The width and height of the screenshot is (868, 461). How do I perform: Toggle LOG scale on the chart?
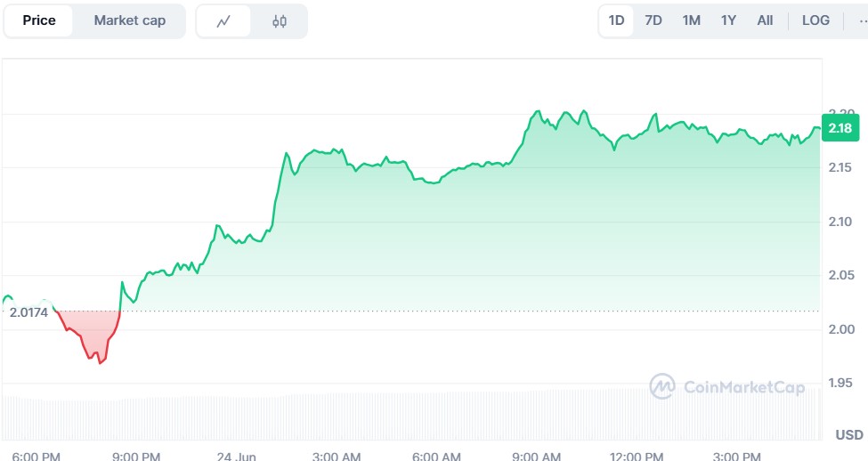tap(815, 20)
